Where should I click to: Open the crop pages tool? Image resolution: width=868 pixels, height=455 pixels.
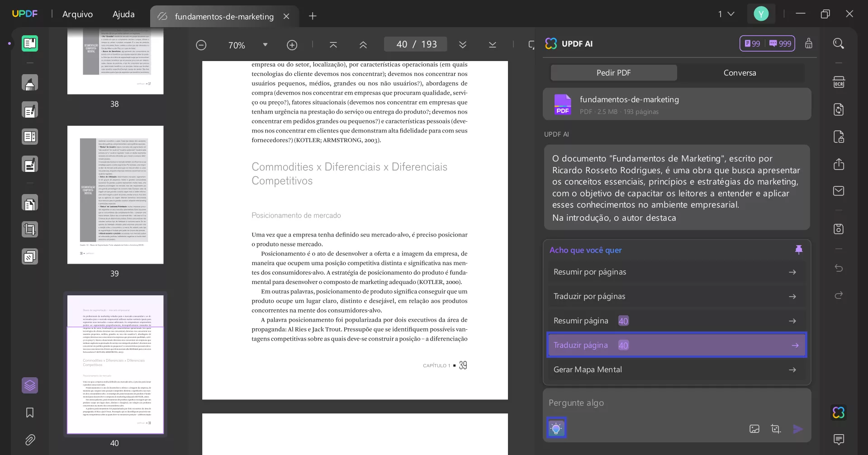click(30, 229)
